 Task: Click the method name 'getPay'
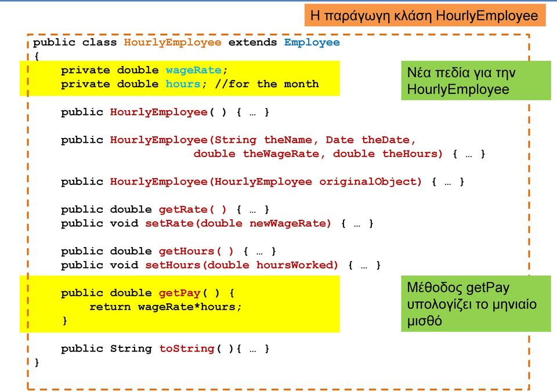click(179, 293)
